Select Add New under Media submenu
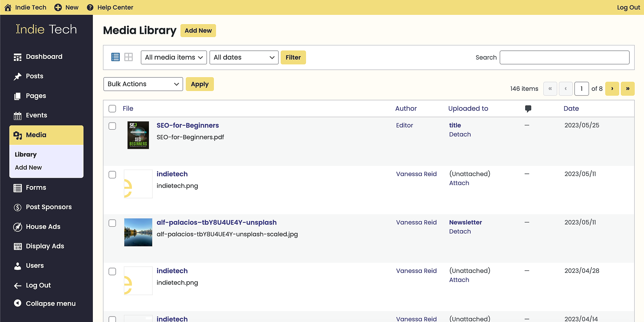This screenshot has height=322, width=644. (x=28, y=167)
